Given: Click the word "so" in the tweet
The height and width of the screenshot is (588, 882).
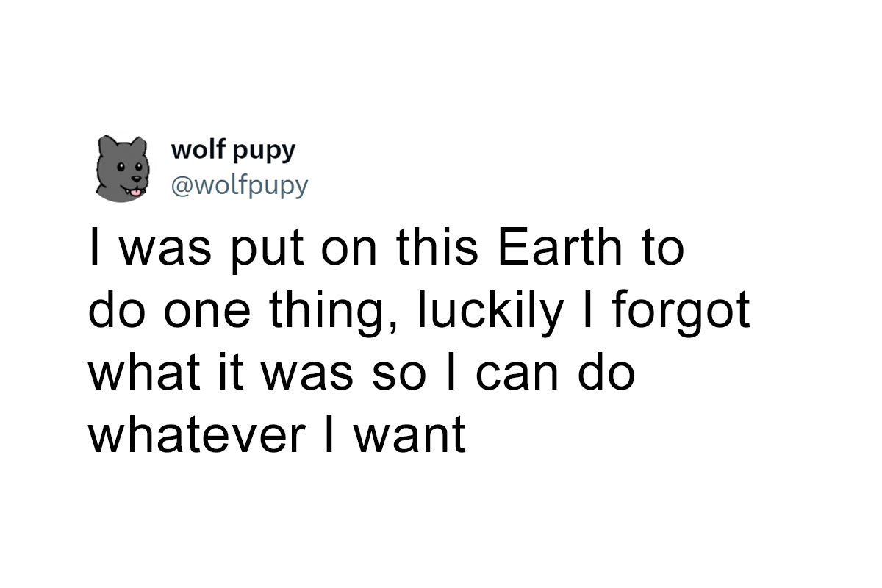Looking at the screenshot, I should pyautogui.click(x=395, y=377).
